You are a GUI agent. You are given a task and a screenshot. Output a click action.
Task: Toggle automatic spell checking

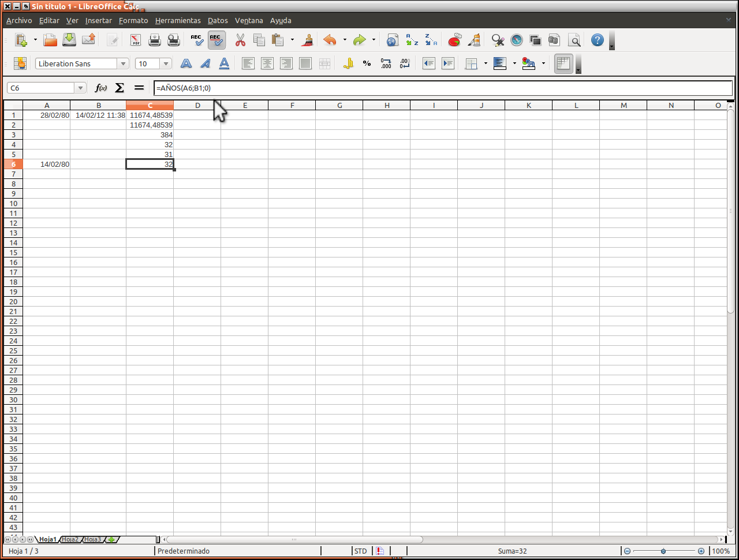[x=216, y=40]
